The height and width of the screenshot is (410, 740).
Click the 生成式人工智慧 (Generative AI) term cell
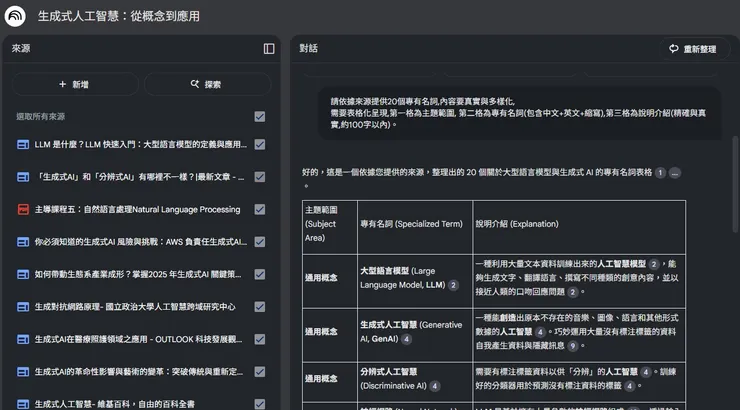click(x=415, y=335)
